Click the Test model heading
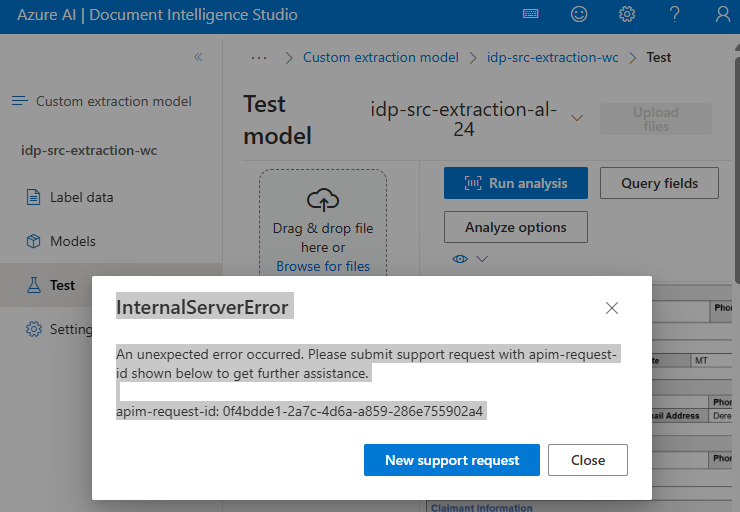 pyautogui.click(x=278, y=120)
